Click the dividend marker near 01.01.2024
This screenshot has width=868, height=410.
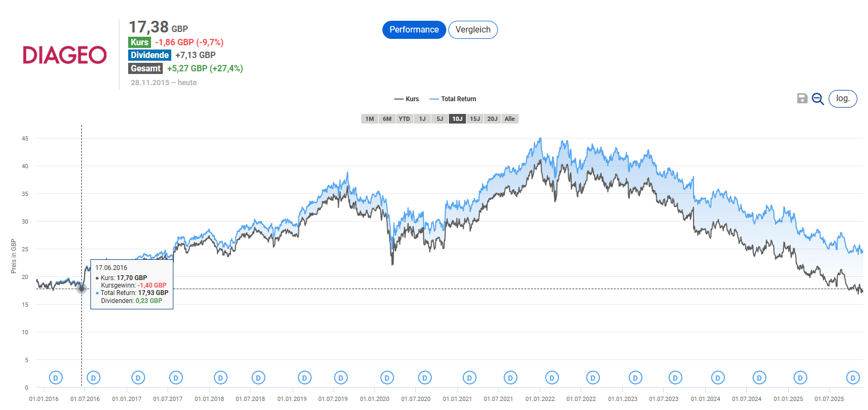[718, 378]
